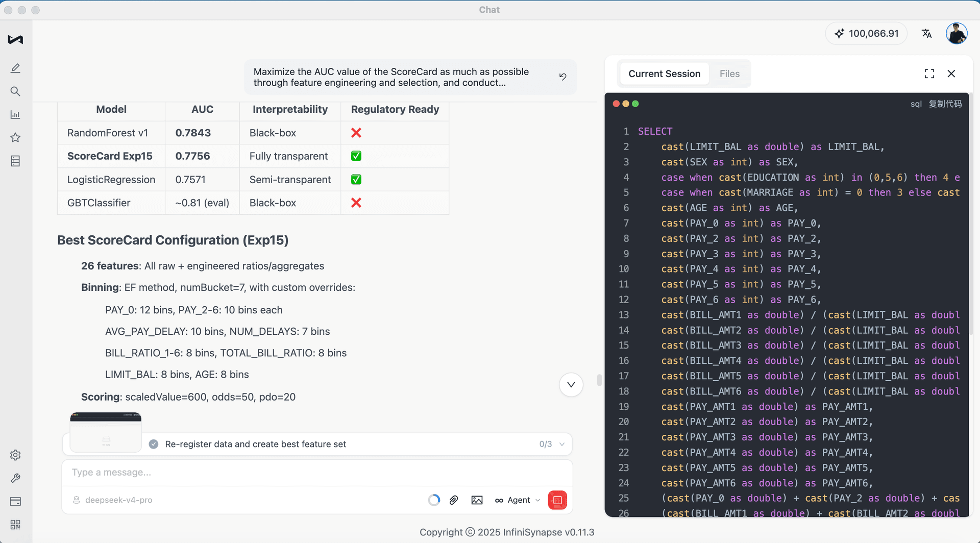Select the Current Session tab
Screen dimensions: 980x543
pyautogui.click(x=664, y=73)
